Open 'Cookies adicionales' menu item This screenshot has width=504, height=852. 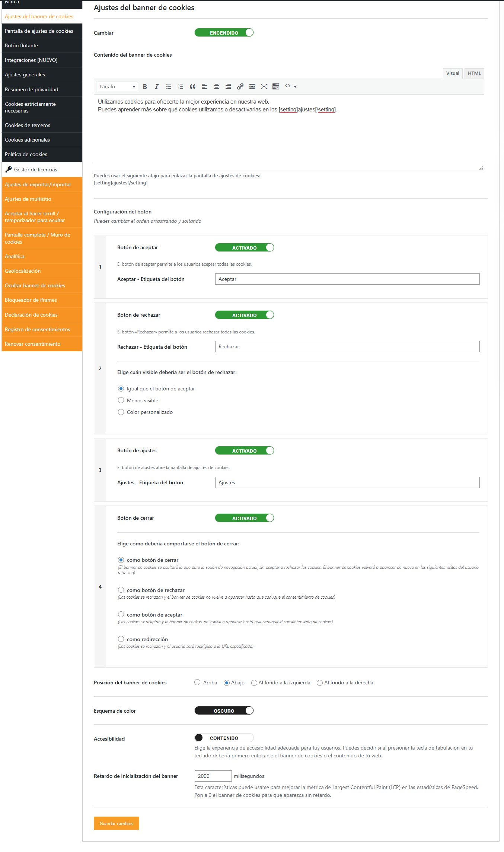[x=42, y=140]
